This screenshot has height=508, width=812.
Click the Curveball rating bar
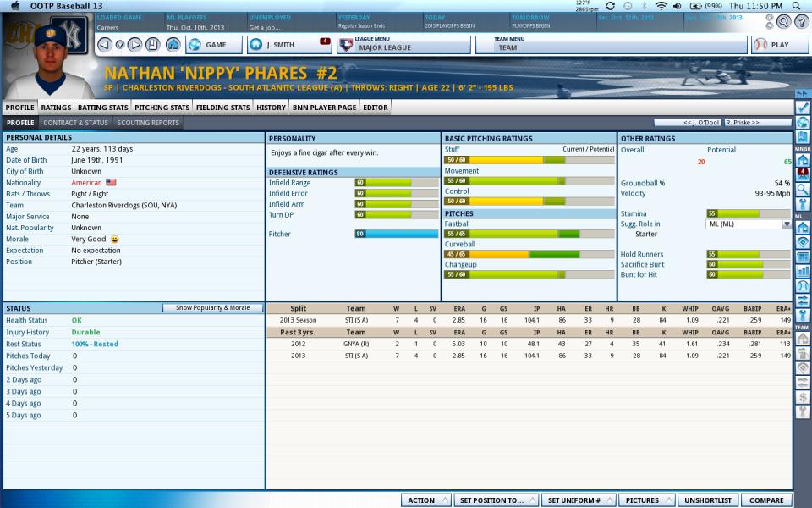(x=529, y=255)
